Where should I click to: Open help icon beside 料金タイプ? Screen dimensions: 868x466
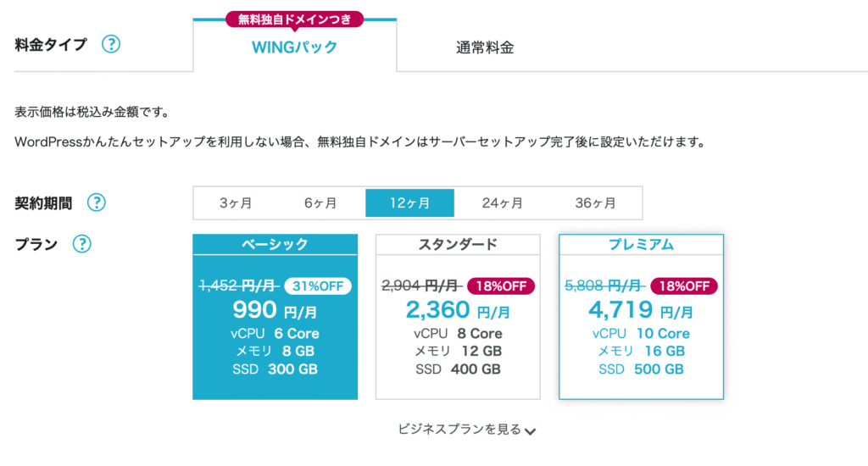(x=111, y=44)
